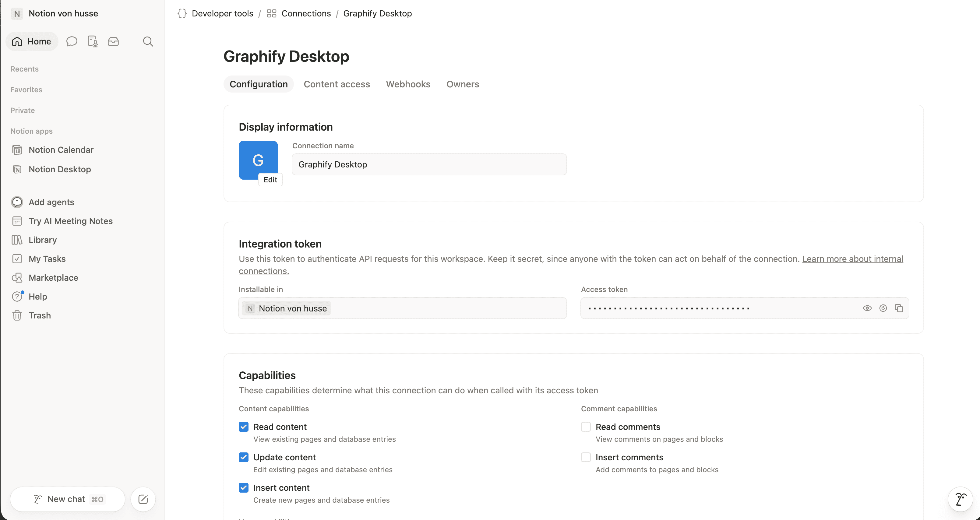Switch to the Content access tab

click(337, 84)
